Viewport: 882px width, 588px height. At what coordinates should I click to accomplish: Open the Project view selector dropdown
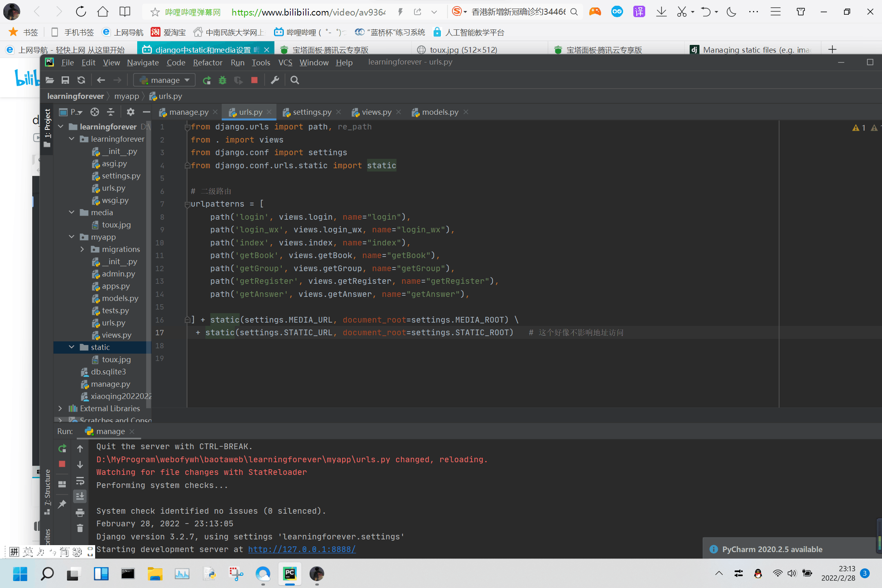tap(70, 112)
